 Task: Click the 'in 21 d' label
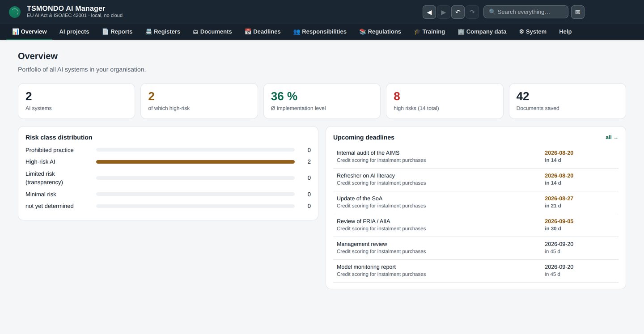[553, 206]
